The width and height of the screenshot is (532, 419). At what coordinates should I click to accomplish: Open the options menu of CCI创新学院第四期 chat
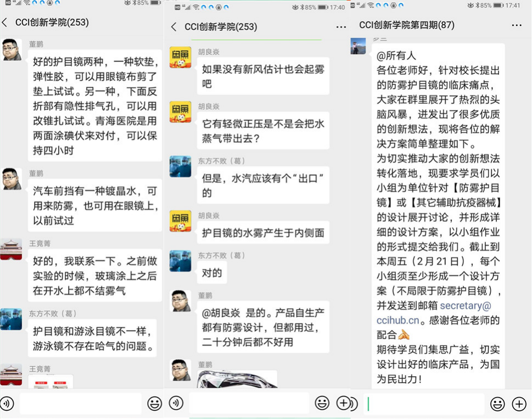tap(517, 25)
